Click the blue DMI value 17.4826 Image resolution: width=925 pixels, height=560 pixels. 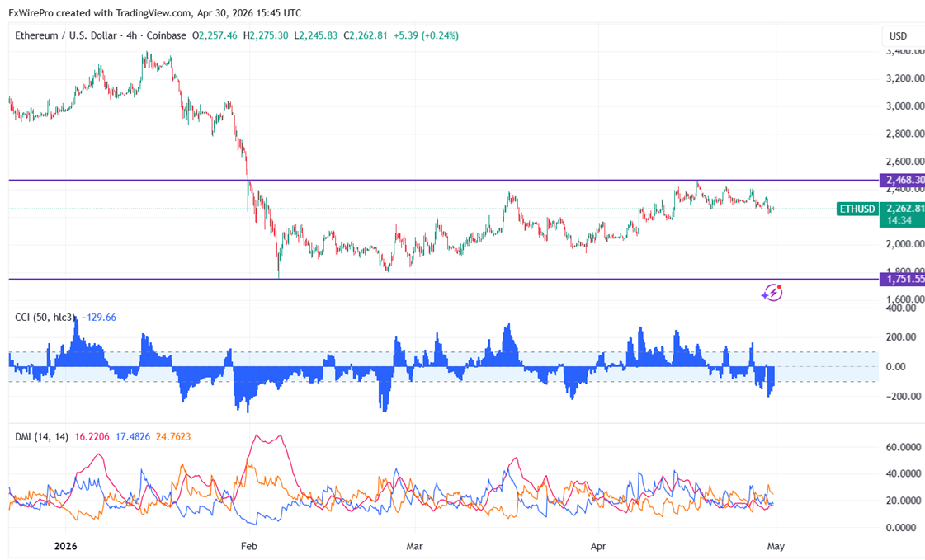(133, 437)
